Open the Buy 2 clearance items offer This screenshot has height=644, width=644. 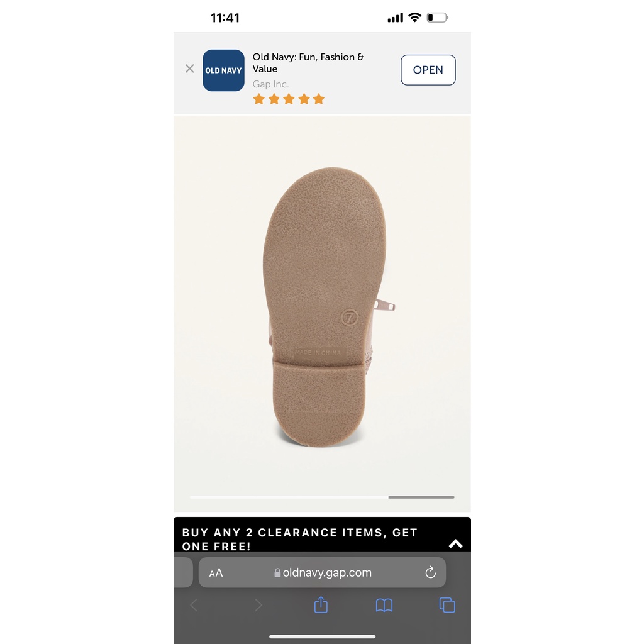tap(299, 539)
